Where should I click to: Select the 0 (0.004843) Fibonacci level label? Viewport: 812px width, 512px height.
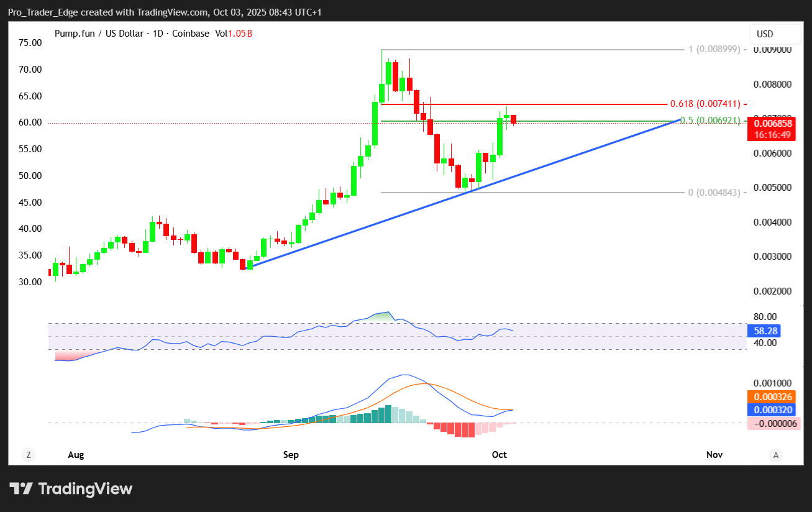714,193
